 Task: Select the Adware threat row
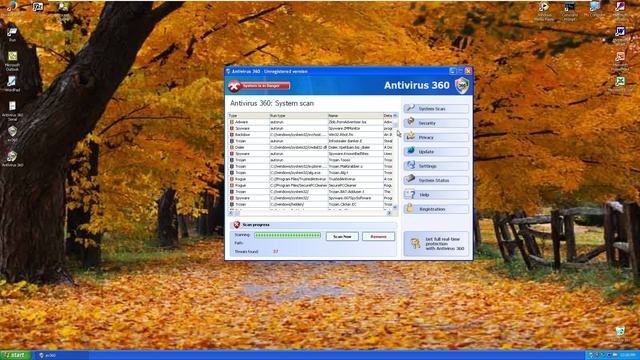coord(310,122)
